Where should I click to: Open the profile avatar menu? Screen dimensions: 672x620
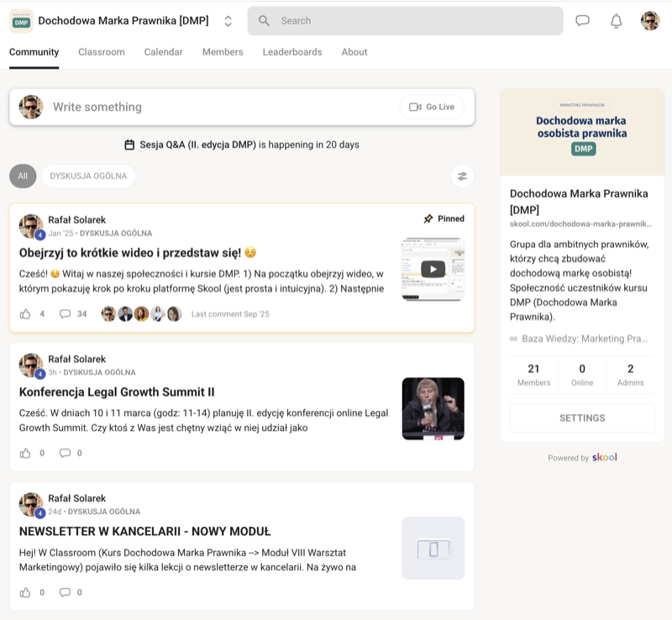click(649, 21)
